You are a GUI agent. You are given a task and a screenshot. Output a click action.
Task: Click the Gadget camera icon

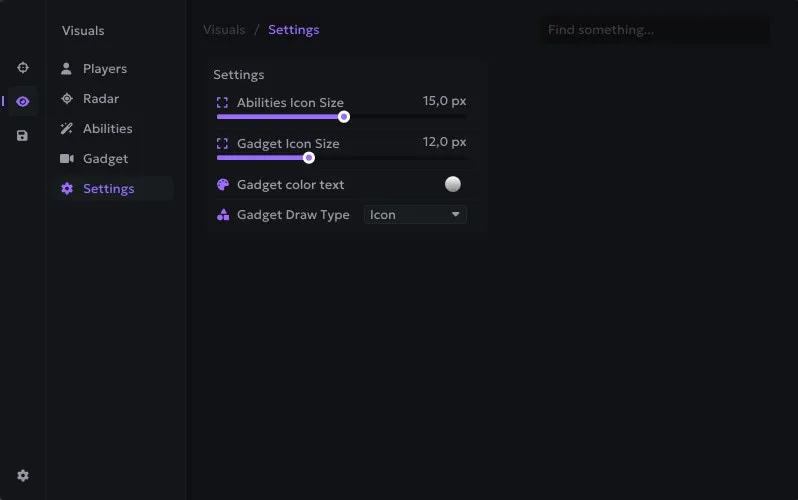coord(67,158)
